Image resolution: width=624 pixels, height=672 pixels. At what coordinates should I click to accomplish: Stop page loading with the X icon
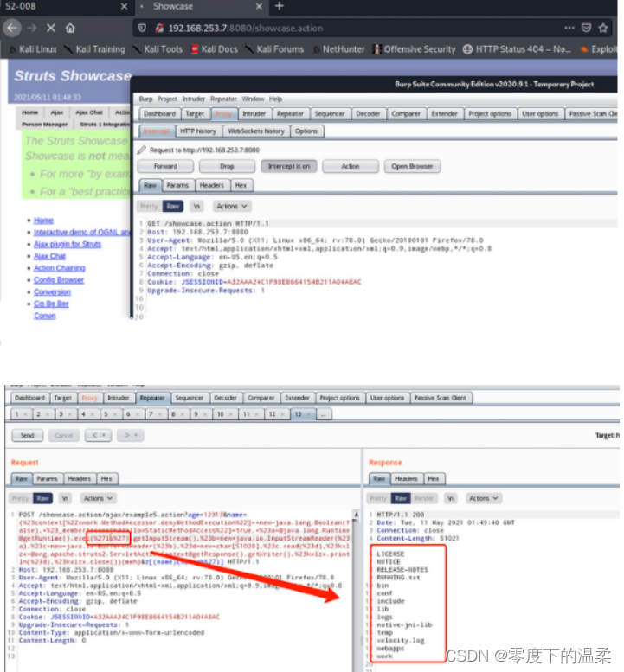click(x=50, y=29)
